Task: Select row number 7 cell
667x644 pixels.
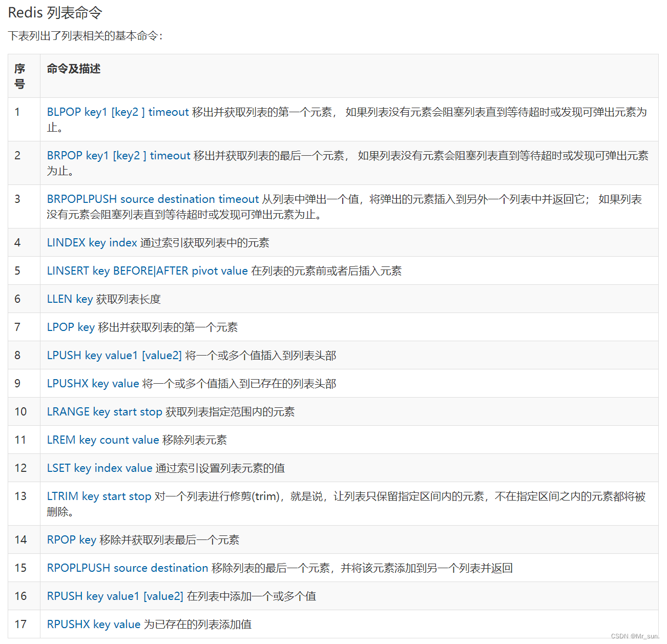Action: pyautogui.click(x=24, y=327)
